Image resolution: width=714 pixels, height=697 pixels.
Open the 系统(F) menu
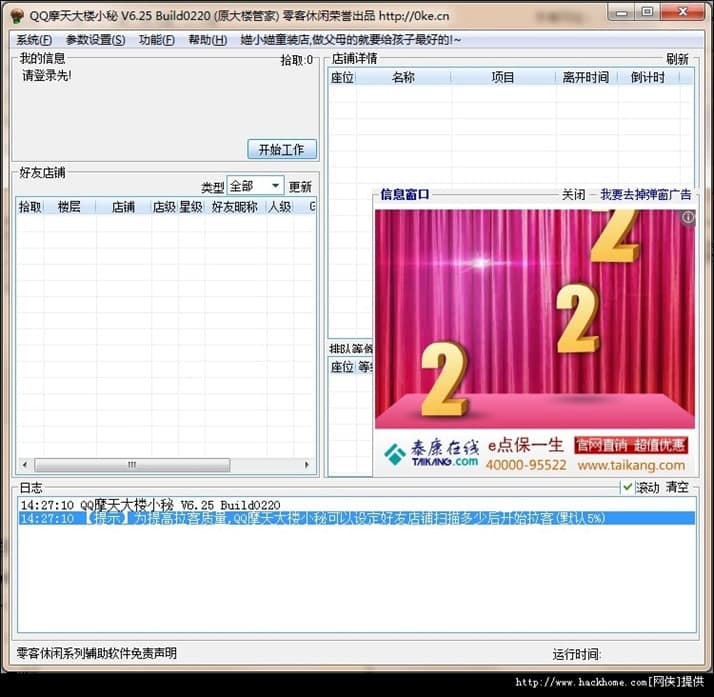(34, 40)
